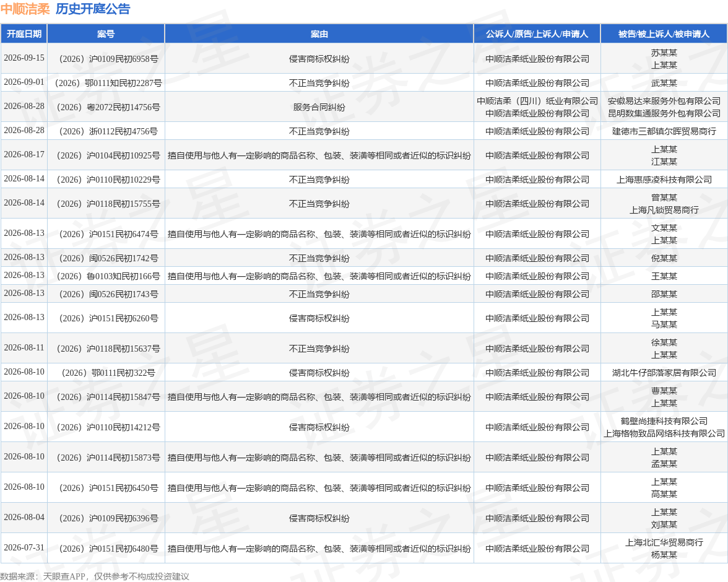Click defendant 鹤壁尚捷科技有限公司
Image resolution: width=728 pixels, height=582 pixels.
click(664, 421)
